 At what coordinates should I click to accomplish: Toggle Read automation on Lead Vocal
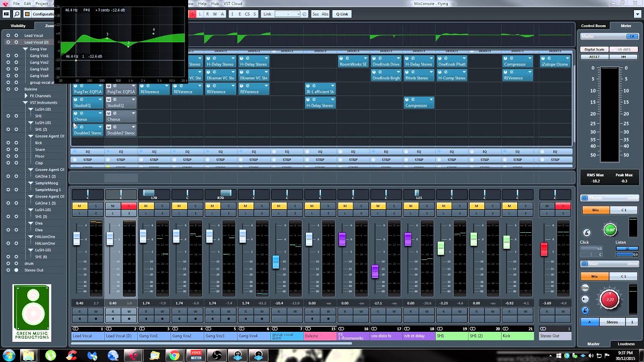click(79, 312)
